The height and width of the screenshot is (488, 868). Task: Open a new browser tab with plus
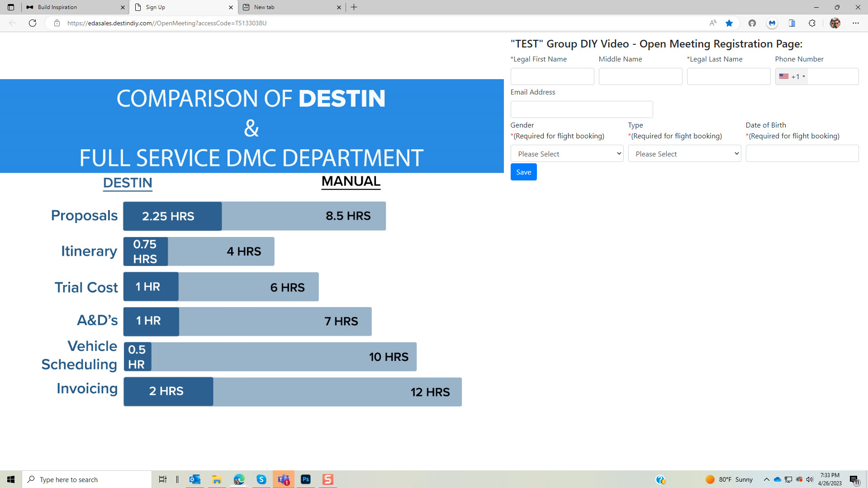[354, 7]
